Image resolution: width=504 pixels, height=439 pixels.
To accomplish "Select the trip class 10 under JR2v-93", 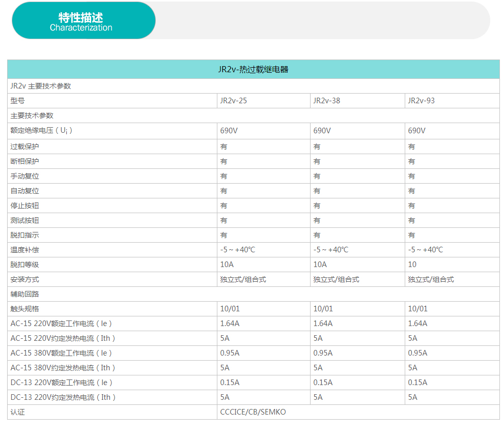I will [x=412, y=265].
